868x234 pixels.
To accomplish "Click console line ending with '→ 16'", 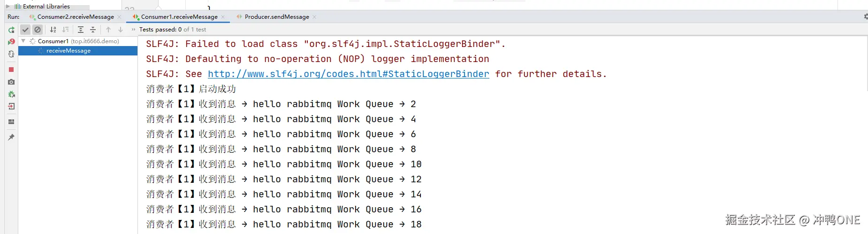I will 284,210.
